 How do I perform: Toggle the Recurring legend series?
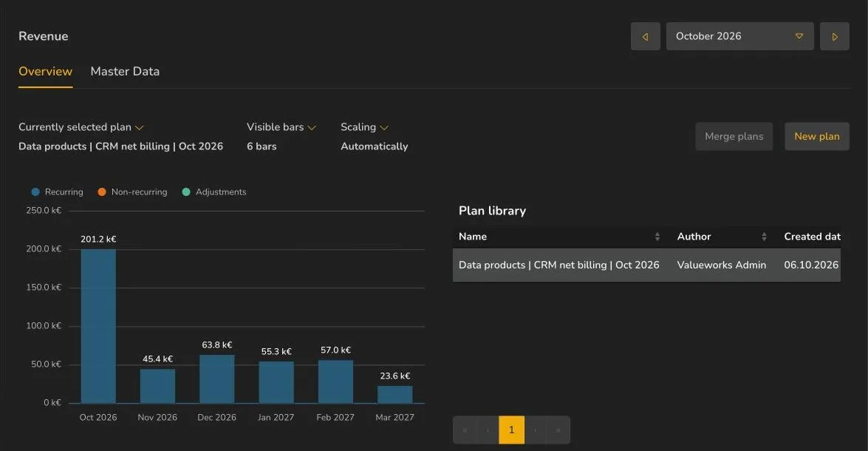point(58,191)
